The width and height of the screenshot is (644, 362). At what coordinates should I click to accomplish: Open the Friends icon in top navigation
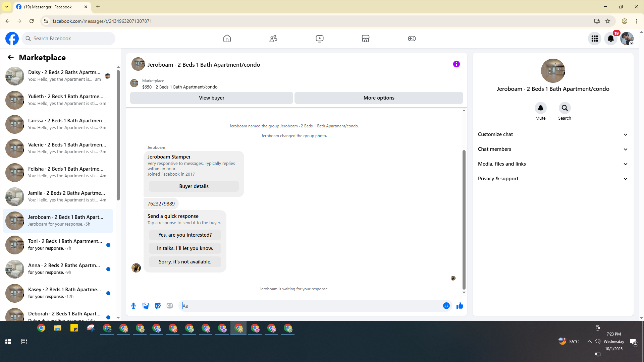click(x=273, y=39)
